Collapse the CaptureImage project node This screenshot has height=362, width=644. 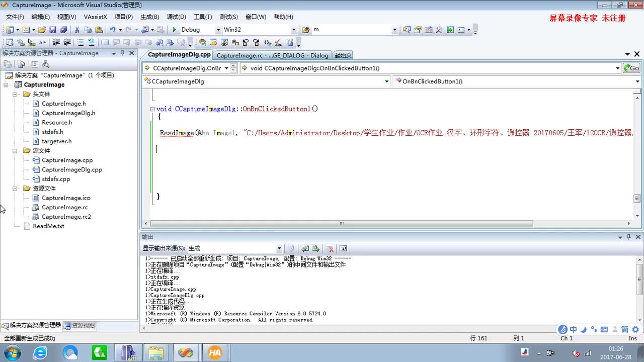pyautogui.click(x=6, y=84)
